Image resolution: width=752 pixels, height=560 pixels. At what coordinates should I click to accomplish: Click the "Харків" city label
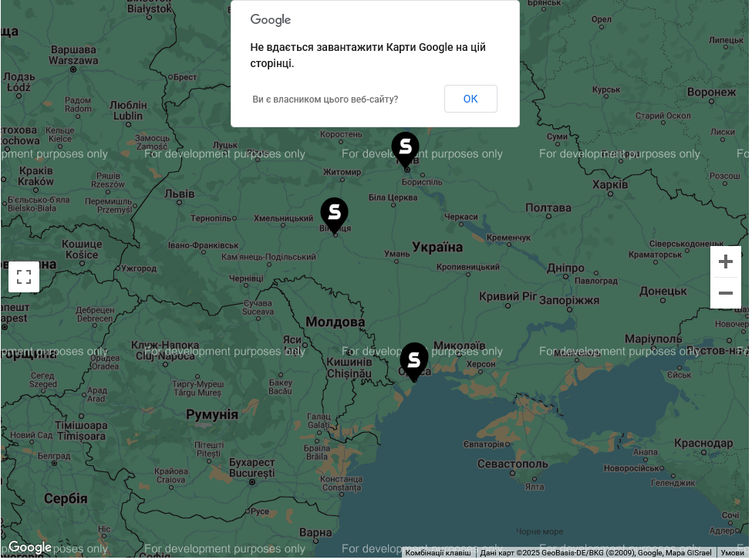(610, 185)
